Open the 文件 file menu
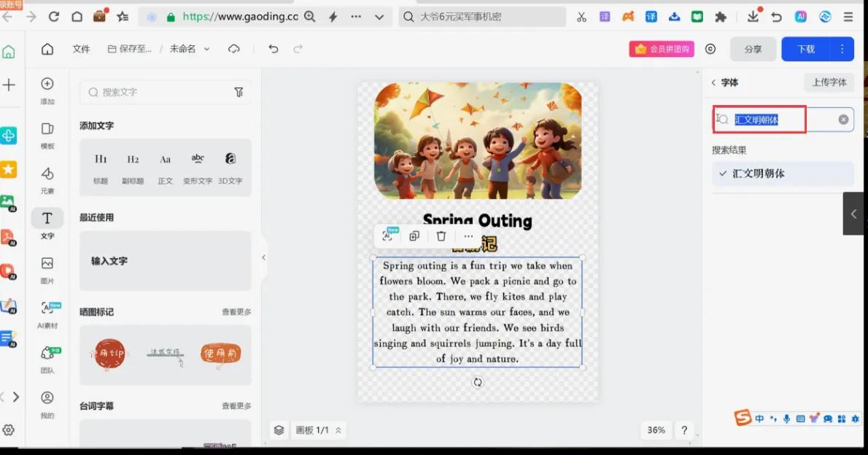Image resolution: width=868 pixels, height=455 pixels. pos(81,49)
